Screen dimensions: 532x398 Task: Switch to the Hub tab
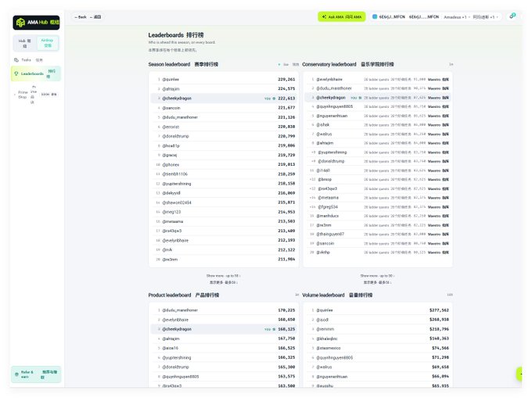click(25, 43)
